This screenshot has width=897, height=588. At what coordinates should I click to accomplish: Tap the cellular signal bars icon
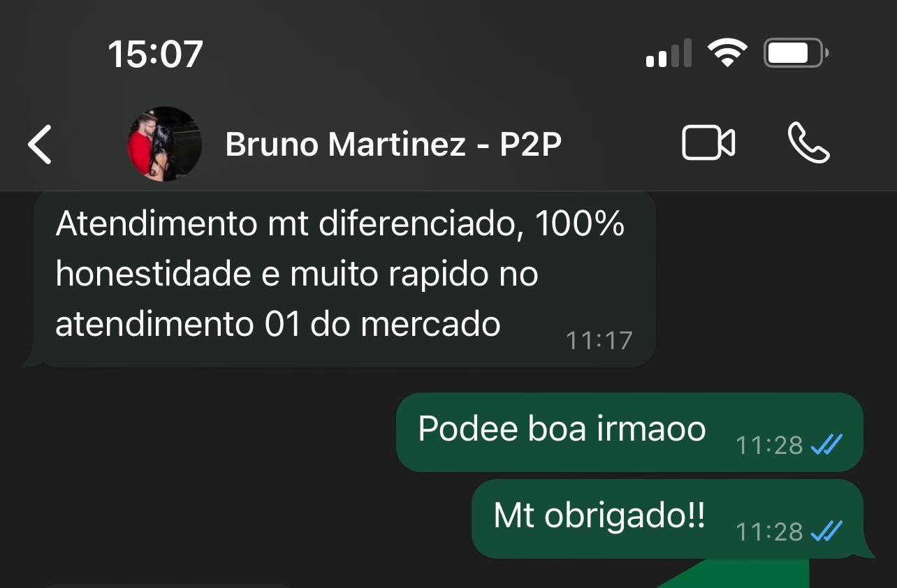click(669, 54)
